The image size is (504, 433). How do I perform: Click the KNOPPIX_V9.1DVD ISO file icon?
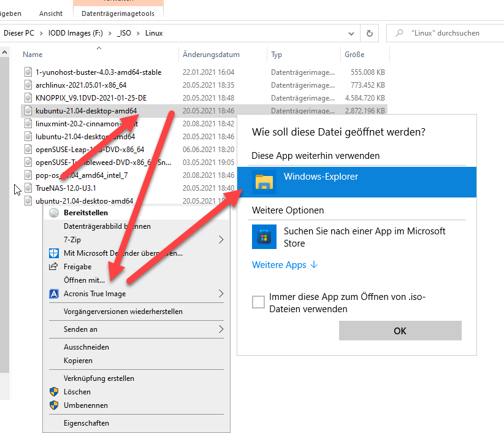[x=28, y=98]
